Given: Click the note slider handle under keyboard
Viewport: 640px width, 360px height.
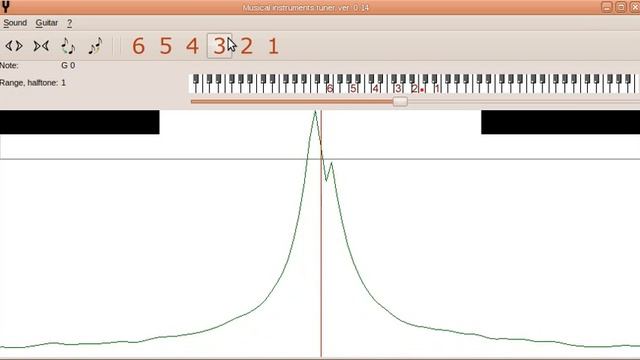Looking at the screenshot, I should pyautogui.click(x=400, y=101).
